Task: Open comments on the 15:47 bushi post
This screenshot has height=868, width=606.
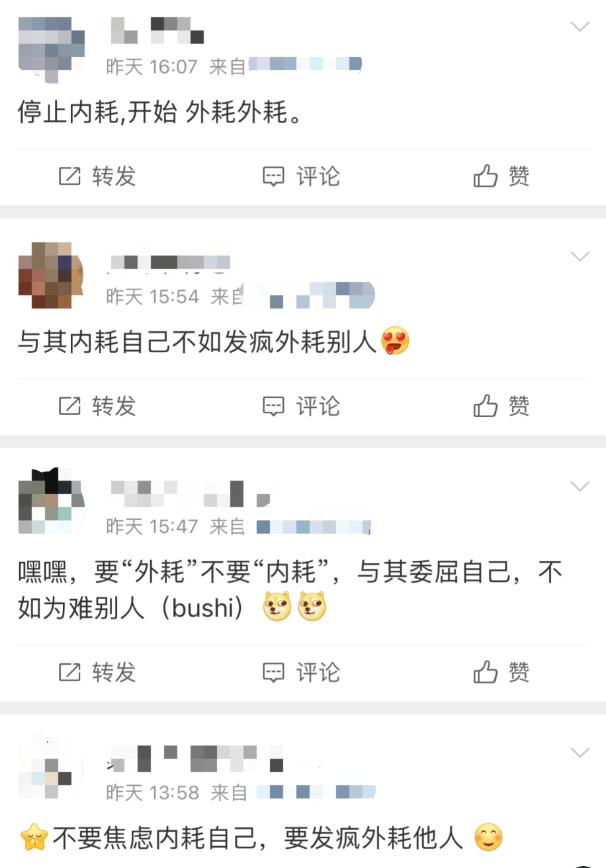Action: click(301, 672)
